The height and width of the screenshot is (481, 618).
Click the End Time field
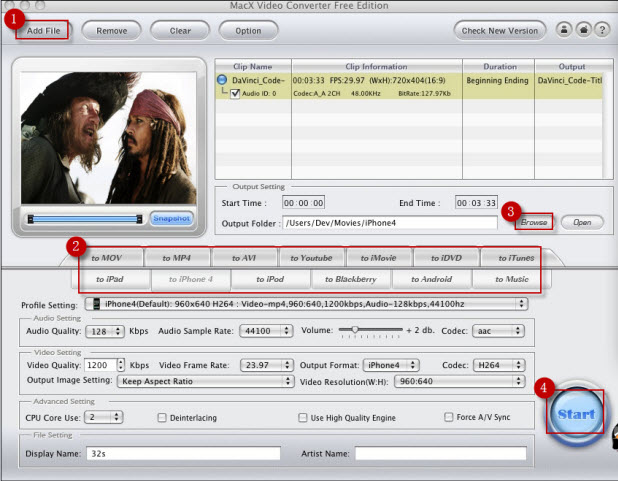(x=476, y=203)
